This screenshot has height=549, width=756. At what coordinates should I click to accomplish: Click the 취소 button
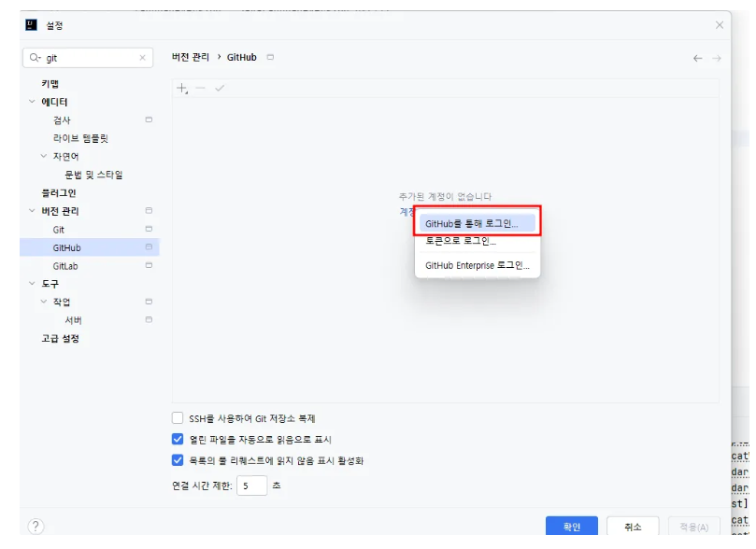tap(633, 527)
